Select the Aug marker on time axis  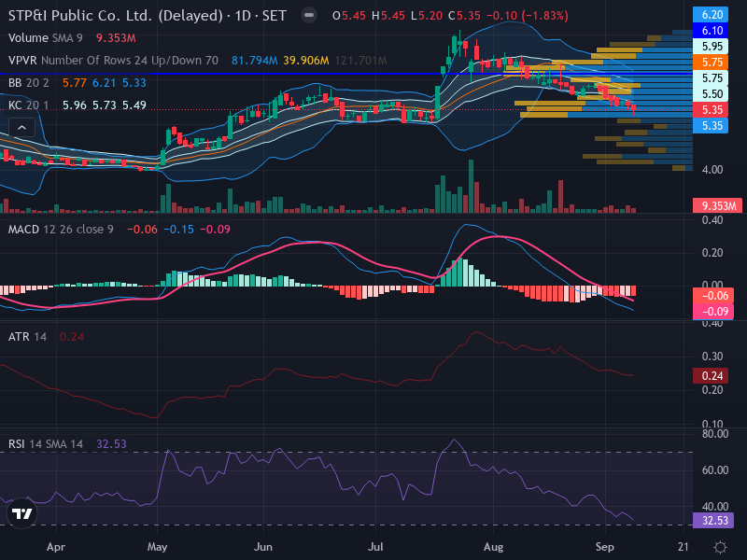(x=493, y=547)
